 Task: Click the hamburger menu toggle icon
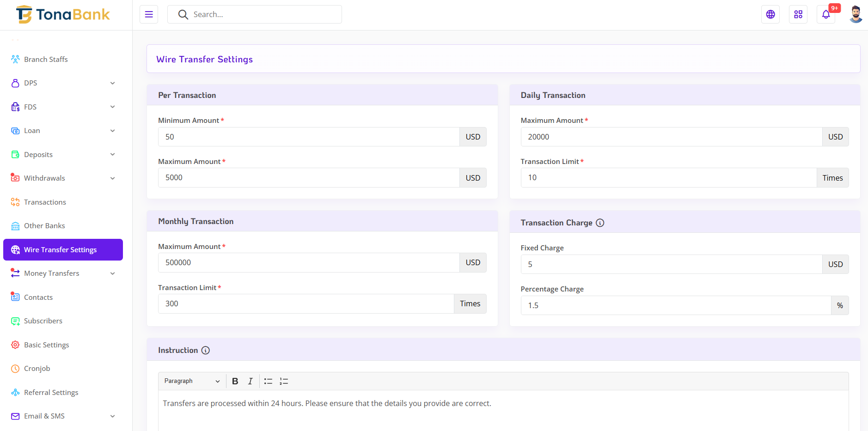149,14
